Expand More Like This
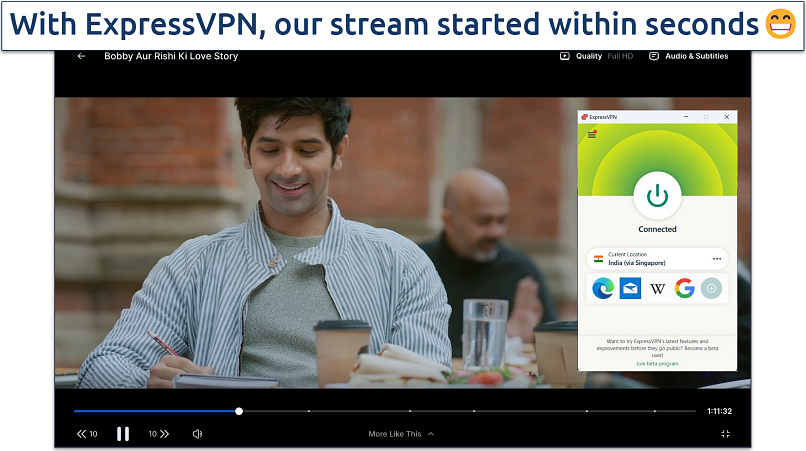Image resolution: width=806 pixels, height=451 pixels. pos(401,434)
